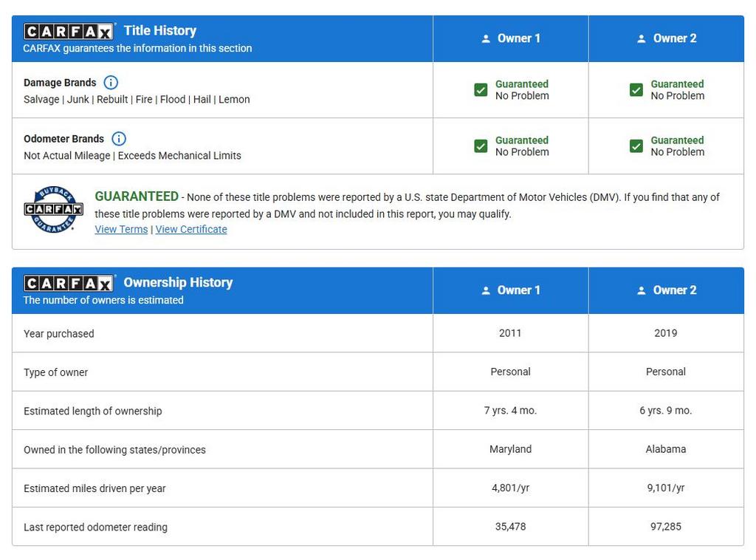Click the Odometer Brands info icon
The height and width of the screenshot is (560, 756).
tap(119, 139)
